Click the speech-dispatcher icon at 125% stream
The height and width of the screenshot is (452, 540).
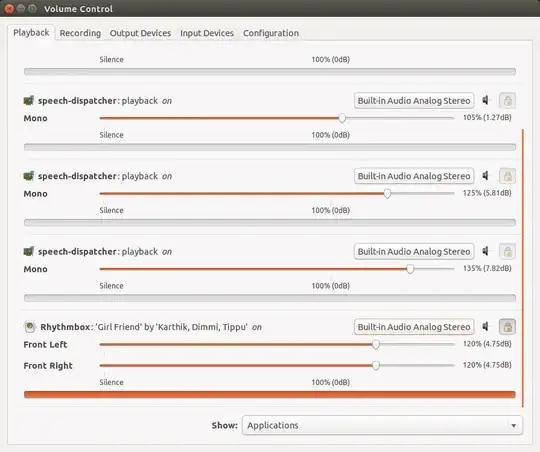(29, 176)
